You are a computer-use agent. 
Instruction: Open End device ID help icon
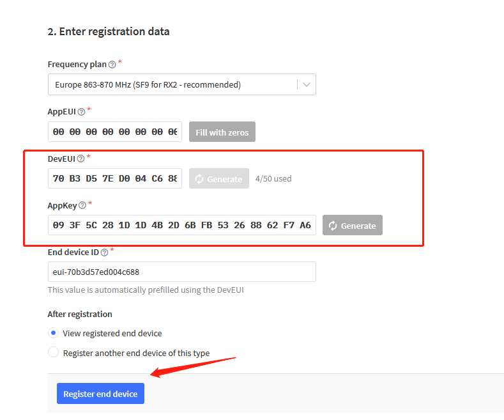[x=104, y=253]
